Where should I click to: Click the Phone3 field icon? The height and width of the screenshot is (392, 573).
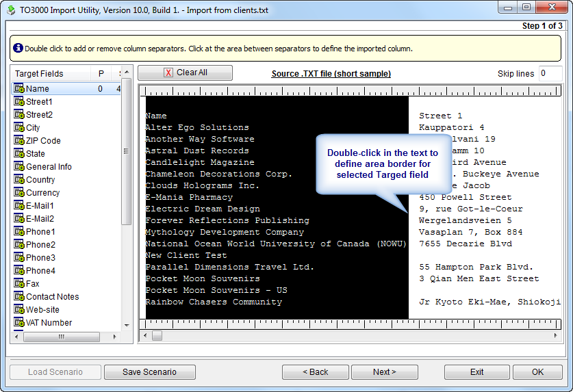(19, 257)
